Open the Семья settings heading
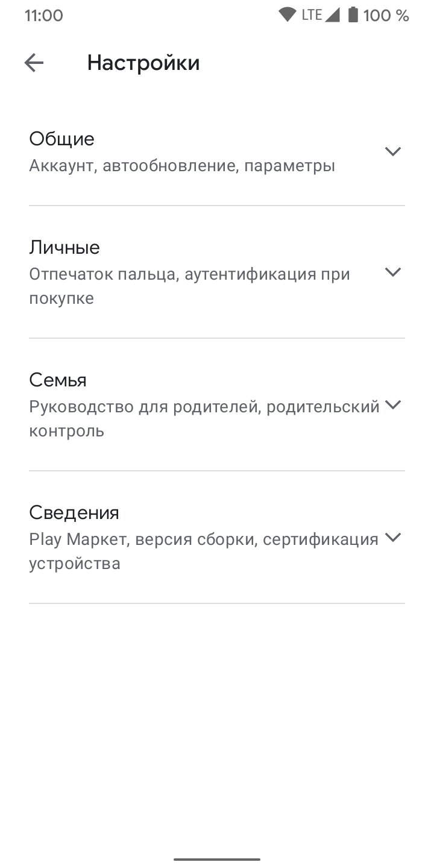The image size is (434, 868). (58, 380)
